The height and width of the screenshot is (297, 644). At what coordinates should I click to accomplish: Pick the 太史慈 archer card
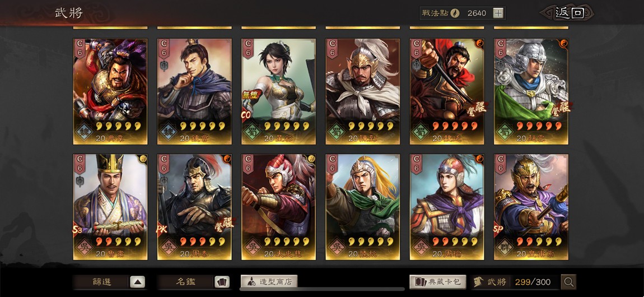pos(278,207)
